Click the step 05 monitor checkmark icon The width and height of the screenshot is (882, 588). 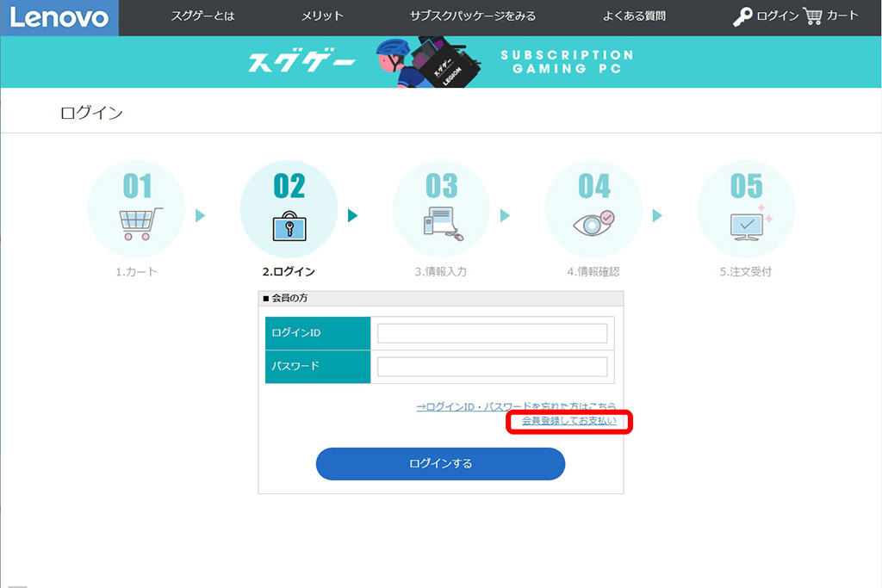tap(750, 223)
